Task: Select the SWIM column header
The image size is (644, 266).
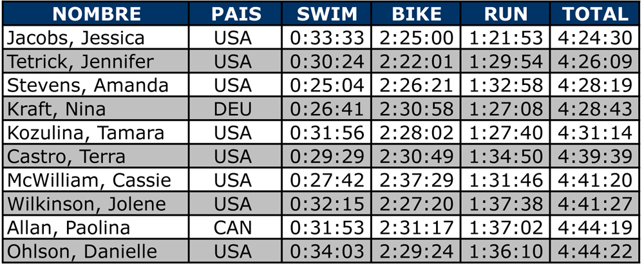Action: pos(327,14)
